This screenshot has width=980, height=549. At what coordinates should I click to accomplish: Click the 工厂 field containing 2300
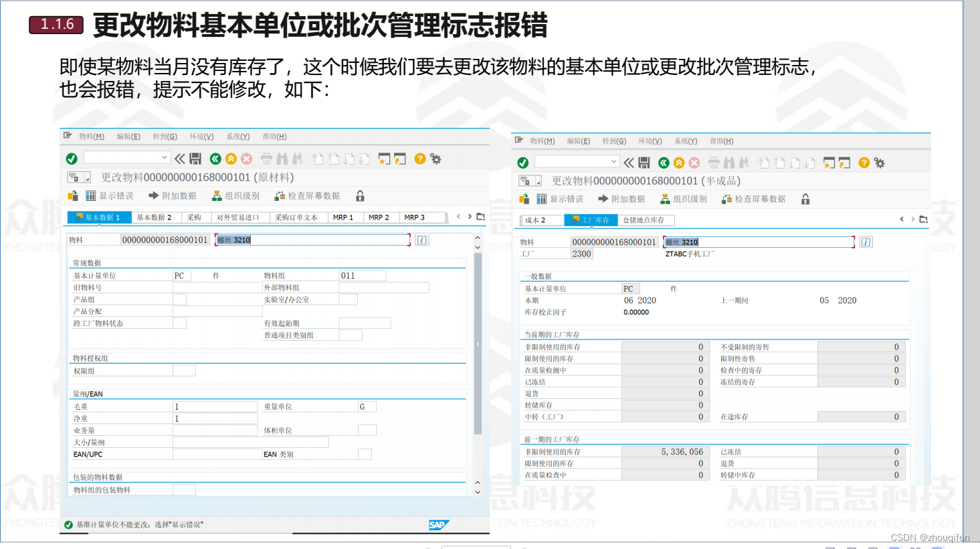[x=582, y=254]
